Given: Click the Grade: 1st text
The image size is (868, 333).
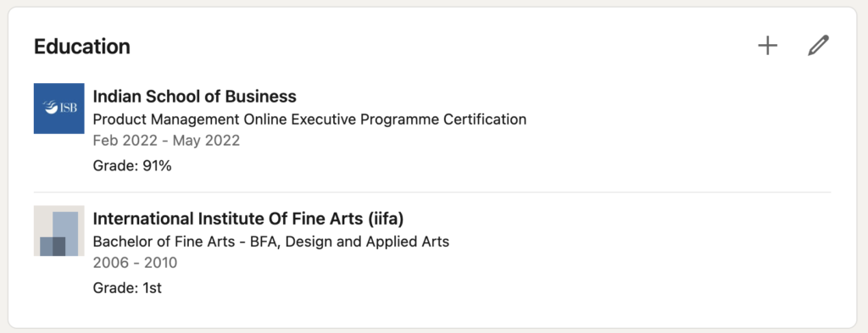Looking at the screenshot, I should [x=127, y=287].
